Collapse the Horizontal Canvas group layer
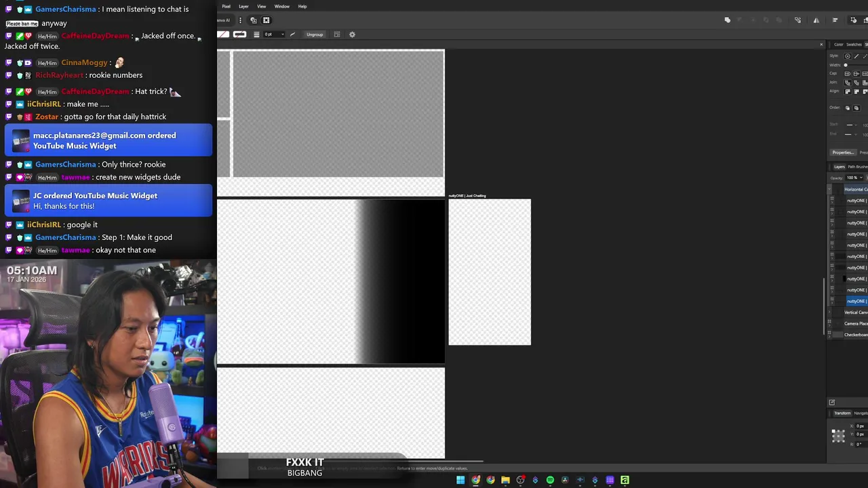 click(831, 189)
